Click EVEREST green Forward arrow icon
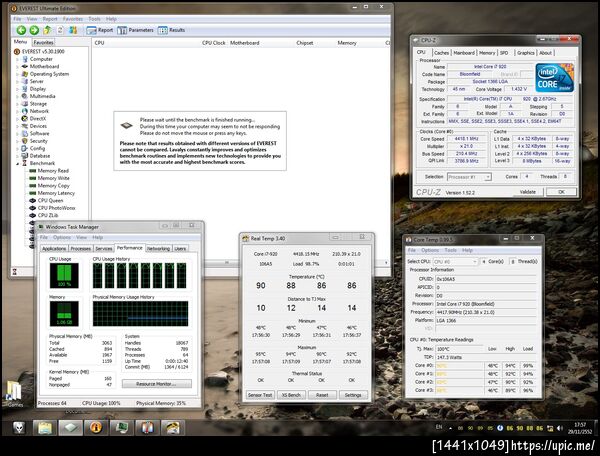 [34, 30]
